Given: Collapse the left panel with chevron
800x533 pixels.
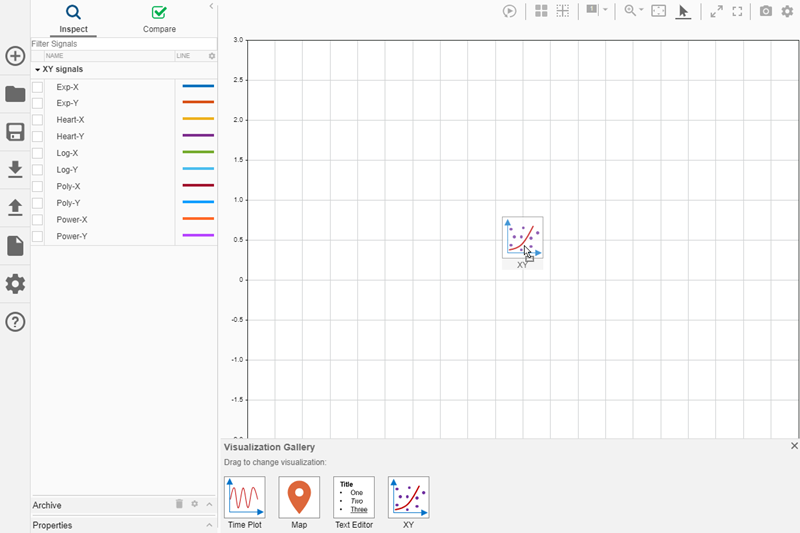Looking at the screenshot, I should coord(211,6).
